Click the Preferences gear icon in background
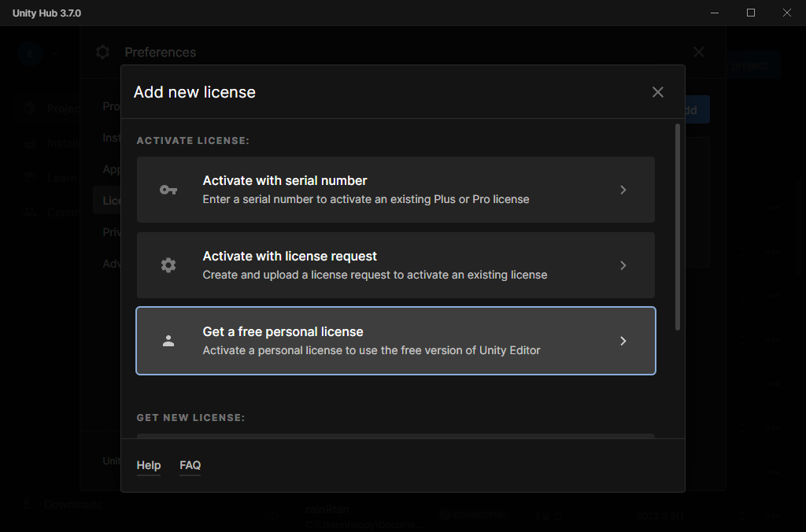 [x=103, y=52]
